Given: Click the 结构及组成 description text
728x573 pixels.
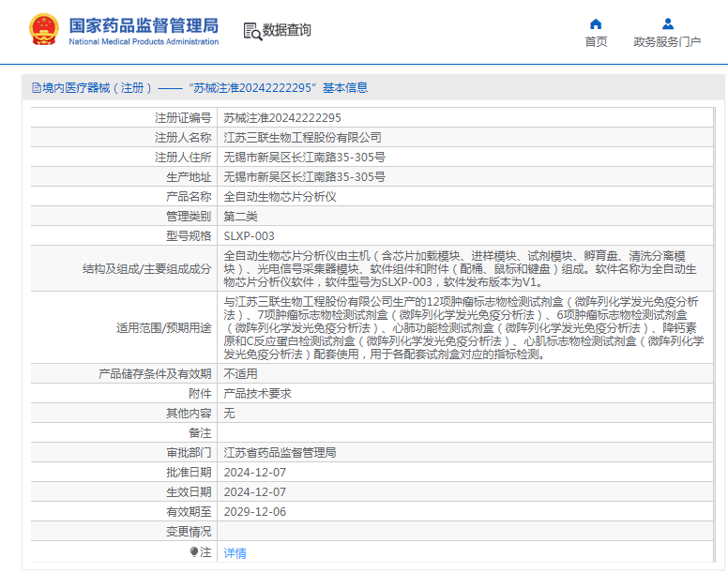Looking at the screenshot, I should pos(460,268).
